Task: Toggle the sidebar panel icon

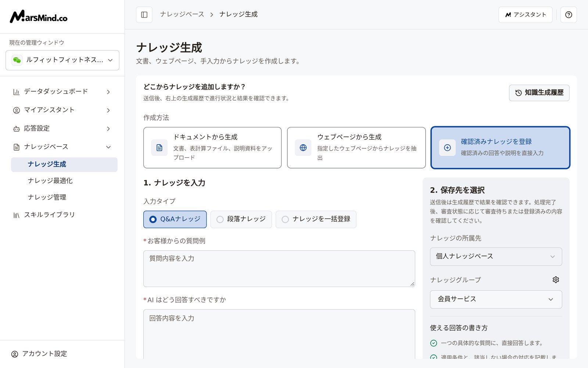Action: 144,15
